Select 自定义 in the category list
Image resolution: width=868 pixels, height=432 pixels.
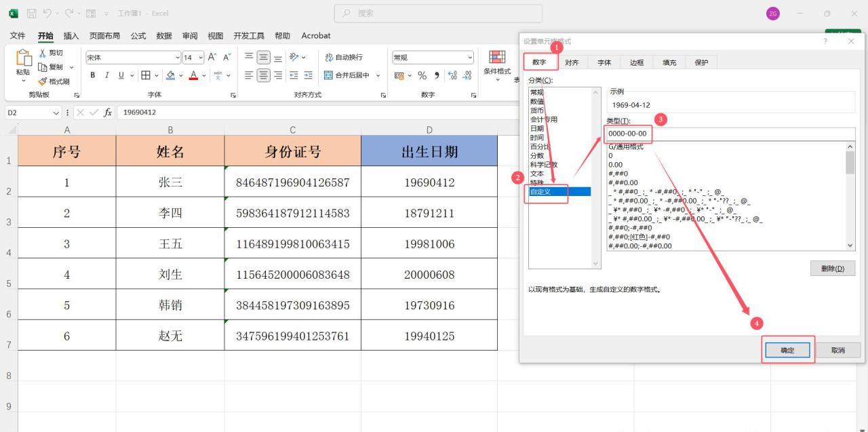(559, 192)
